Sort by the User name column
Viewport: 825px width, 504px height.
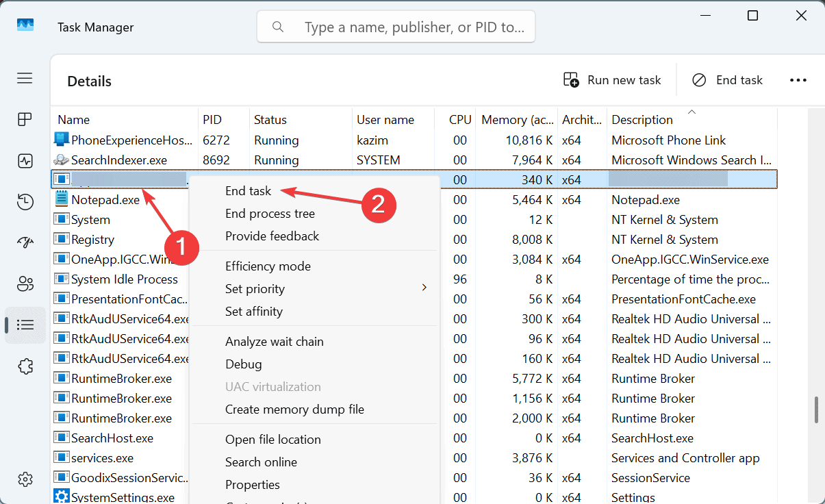coord(393,120)
